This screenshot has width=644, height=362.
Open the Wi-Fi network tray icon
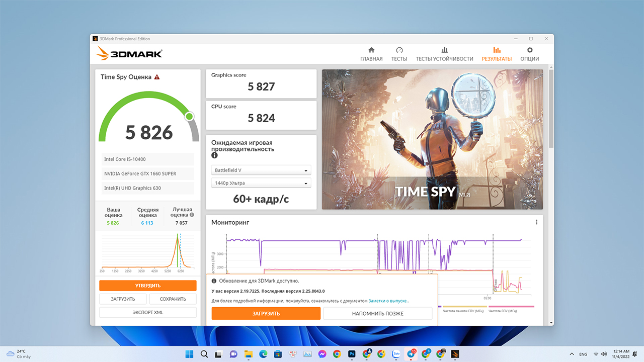pyautogui.click(x=596, y=354)
